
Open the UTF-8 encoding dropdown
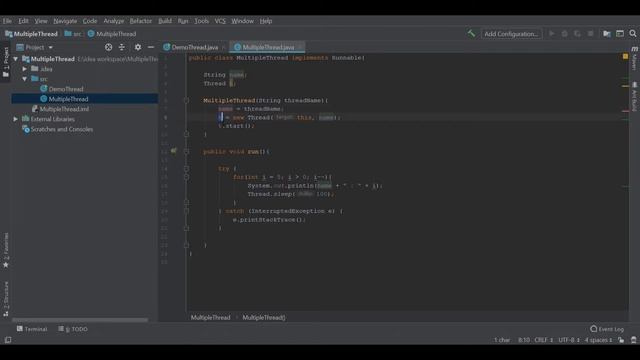pyautogui.click(x=569, y=340)
